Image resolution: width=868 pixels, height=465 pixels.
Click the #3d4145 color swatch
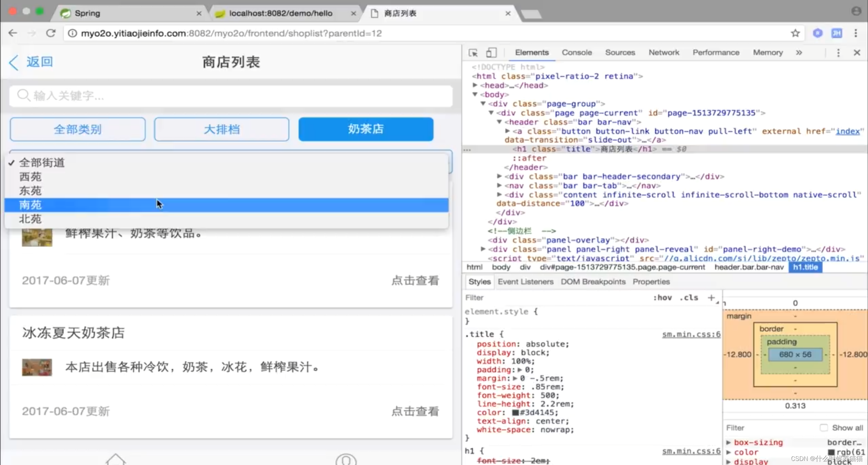coord(515,413)
